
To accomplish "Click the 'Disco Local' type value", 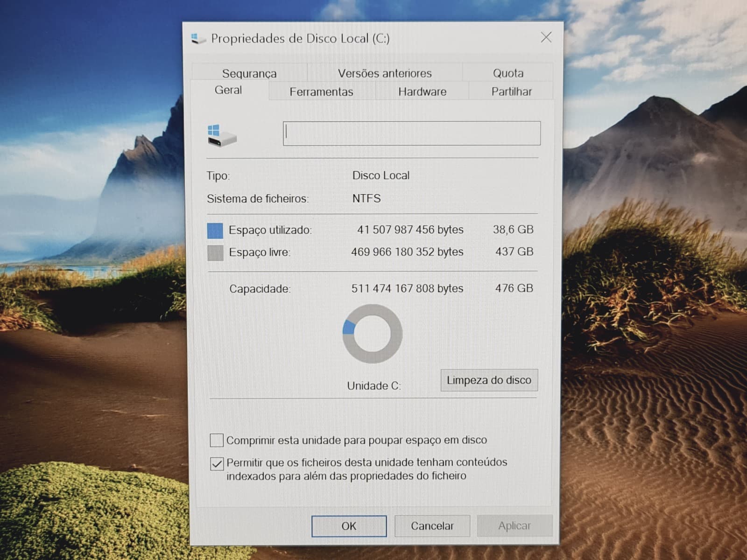I will 381,175.
